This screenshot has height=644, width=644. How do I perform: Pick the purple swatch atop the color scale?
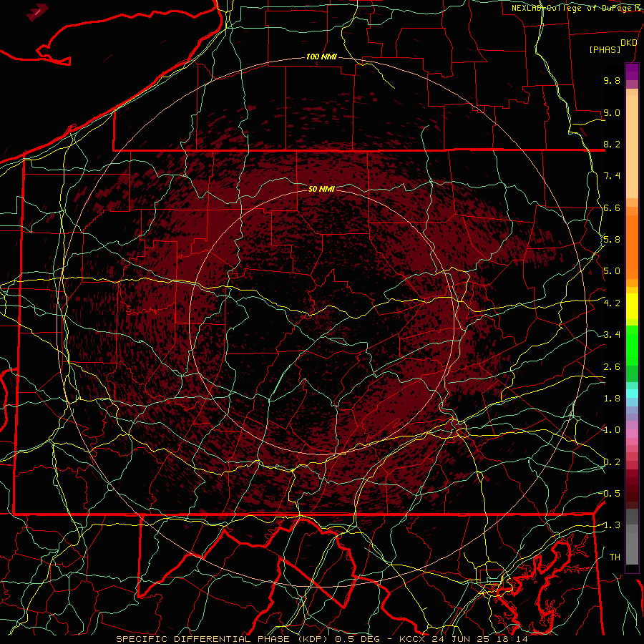click(x=632, y=72)
